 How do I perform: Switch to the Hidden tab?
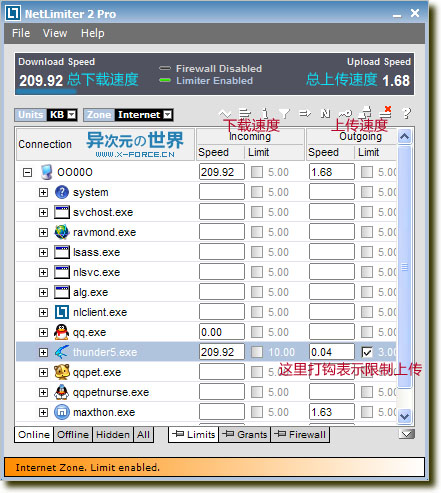click(113, 435)
